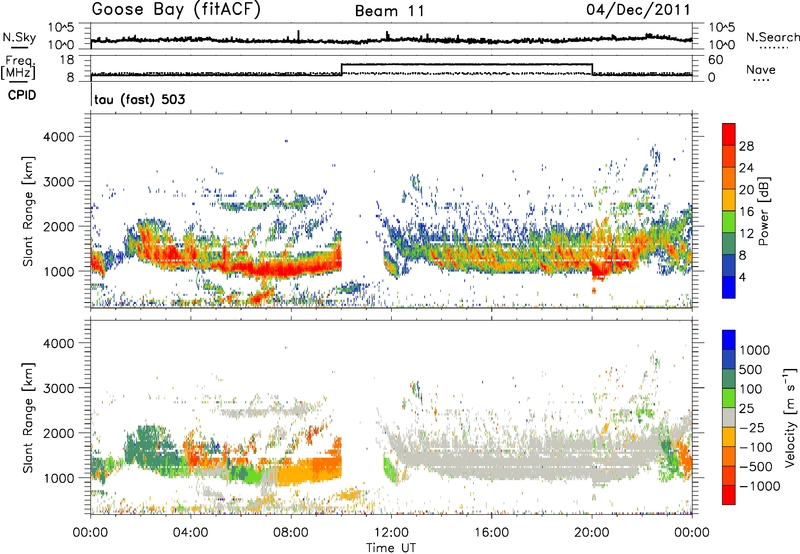Select the Freq. [MHz] axis label
Viewport: 800px width, 554px height.
(18, 67)
